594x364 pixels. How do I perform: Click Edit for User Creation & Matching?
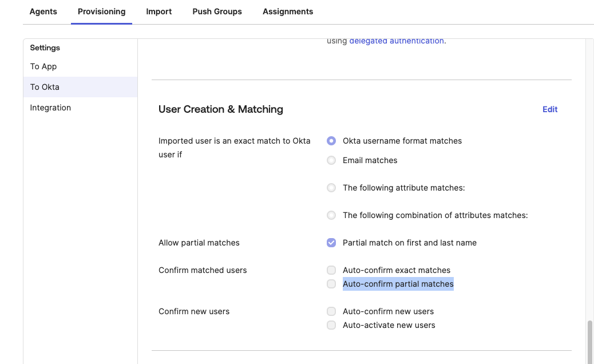coord(550,109)
